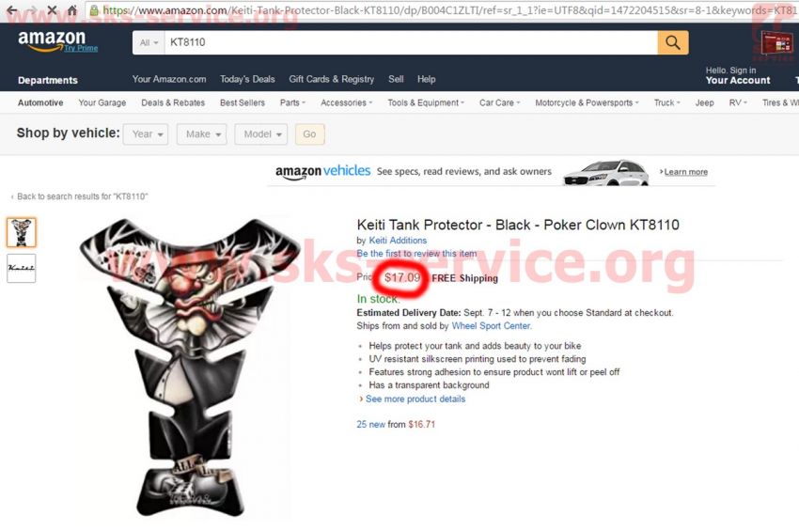
Task: Click the Amazon logo
Action: (x=52, y=40)
